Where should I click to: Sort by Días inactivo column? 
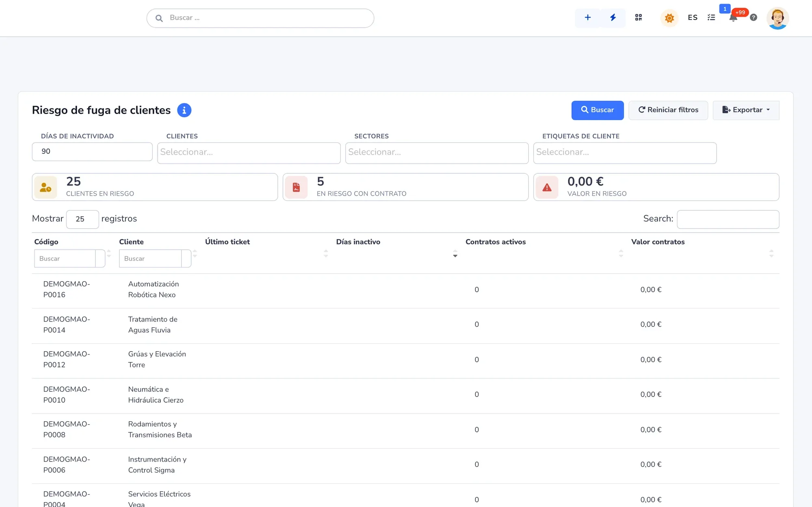coord(455,254)
